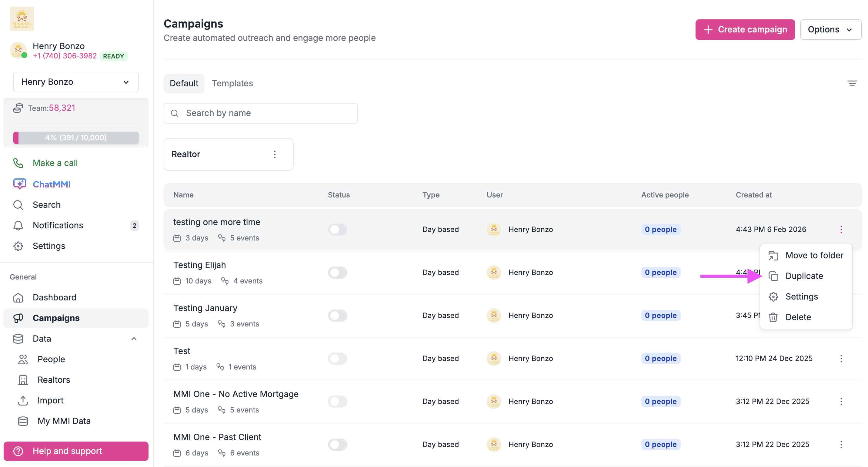The image size is (868, 467).
Task: Enable the Testing January campaign
Action: click(x=337, y=316)
